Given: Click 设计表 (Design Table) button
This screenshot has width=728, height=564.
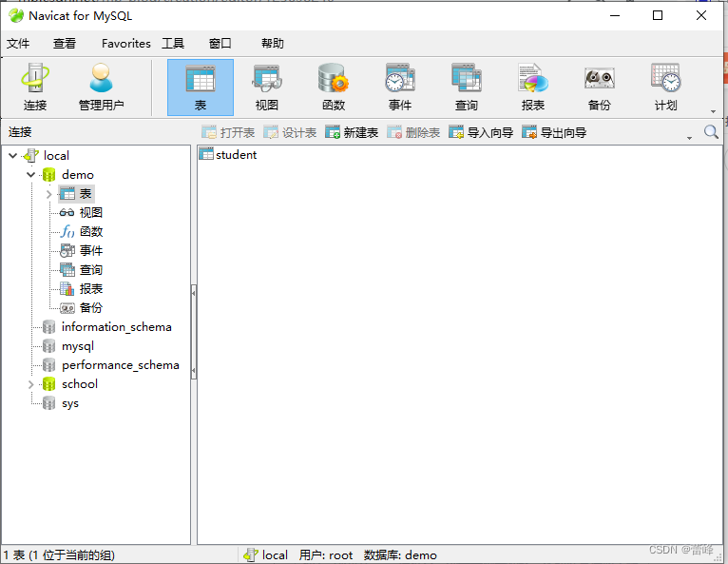Looking at the screenshot, I should [290, 133].
